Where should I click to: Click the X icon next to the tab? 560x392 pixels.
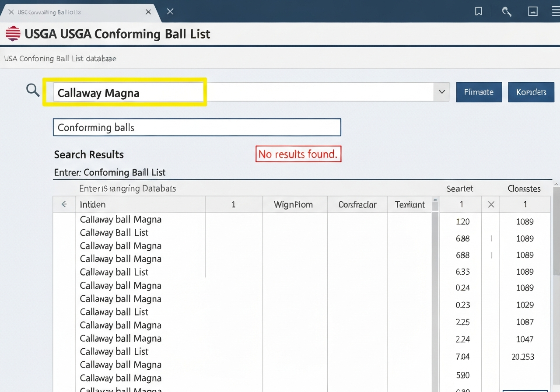pos(170,11)
